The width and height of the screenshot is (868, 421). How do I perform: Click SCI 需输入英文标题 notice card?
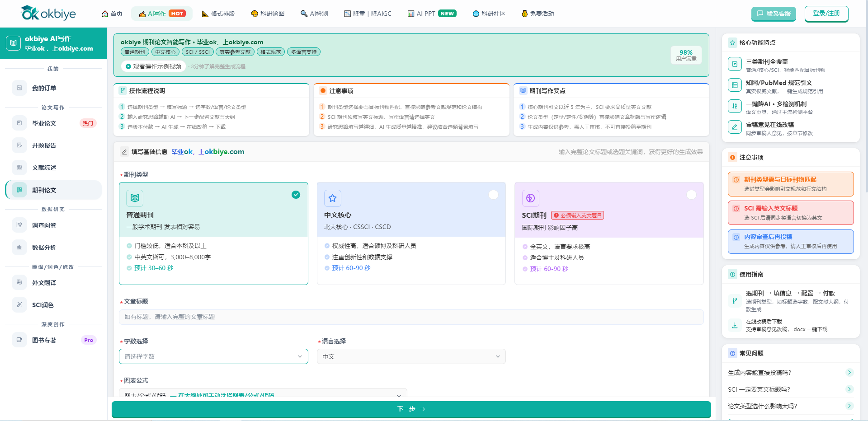click(791, 213)
